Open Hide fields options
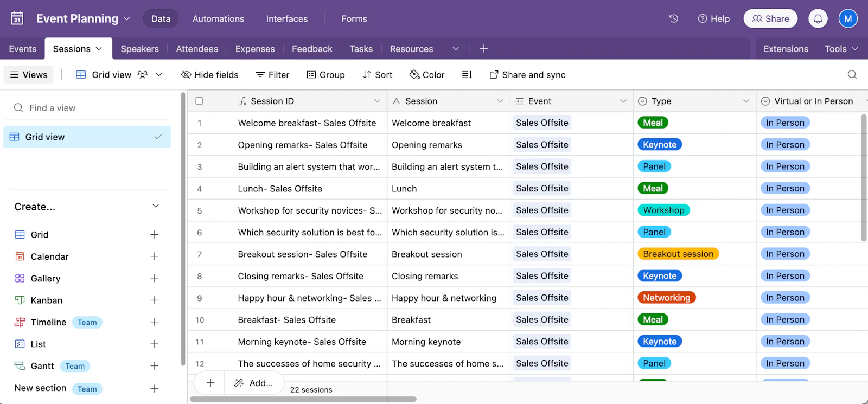This screenshot has width=868, height=404. point(210,75)
